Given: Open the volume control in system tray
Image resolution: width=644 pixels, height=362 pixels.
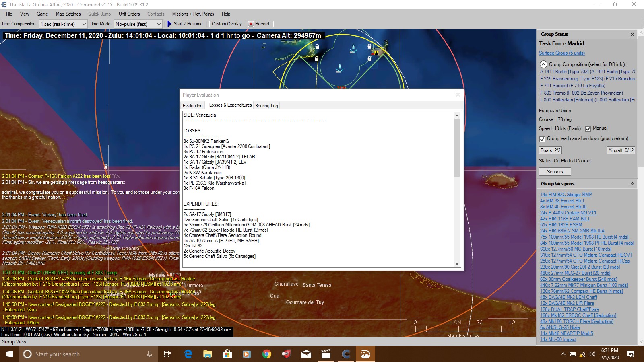Looking at the screenshot, I should coord(592,354).
